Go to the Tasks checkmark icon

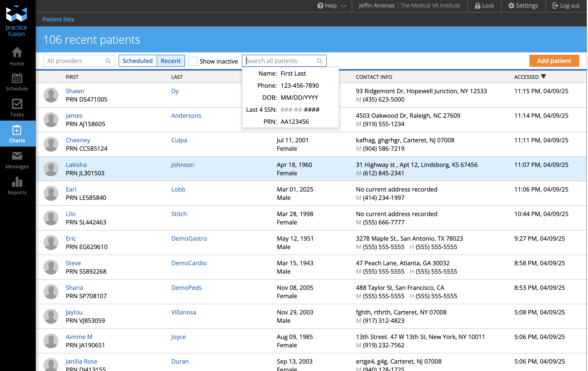17,104
